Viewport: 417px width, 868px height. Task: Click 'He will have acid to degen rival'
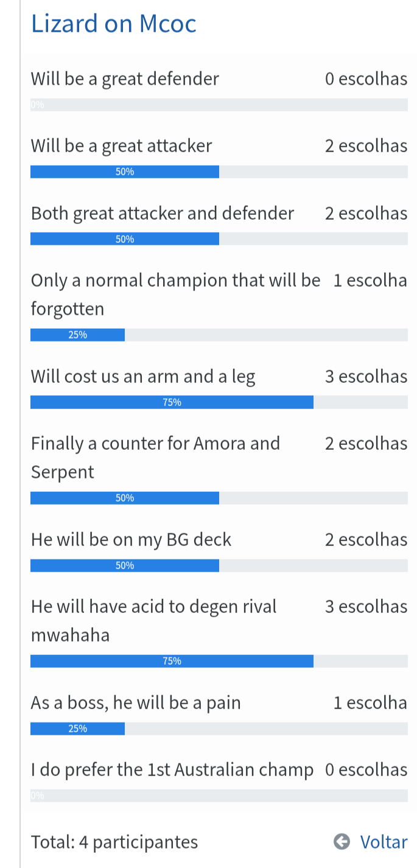pyautogui.click(x=153, y=607)
